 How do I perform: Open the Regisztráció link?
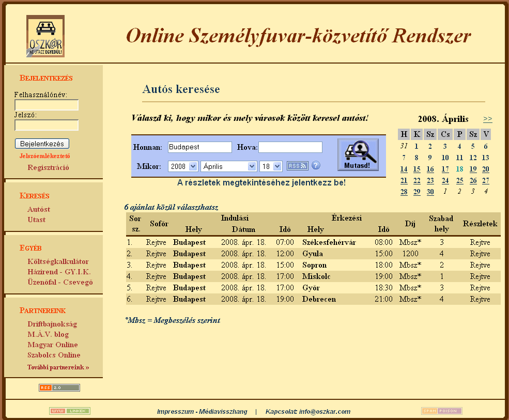tap(49, 167)
